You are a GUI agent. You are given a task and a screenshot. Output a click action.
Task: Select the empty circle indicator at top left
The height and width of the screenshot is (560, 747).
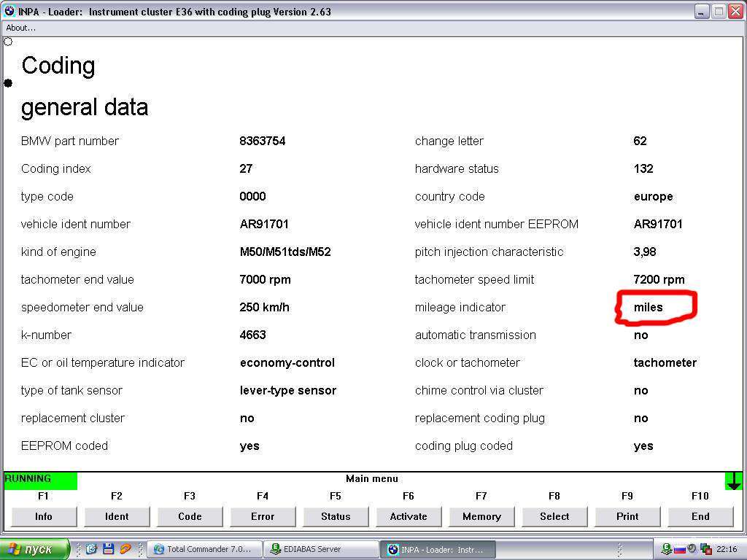point(8,42)
